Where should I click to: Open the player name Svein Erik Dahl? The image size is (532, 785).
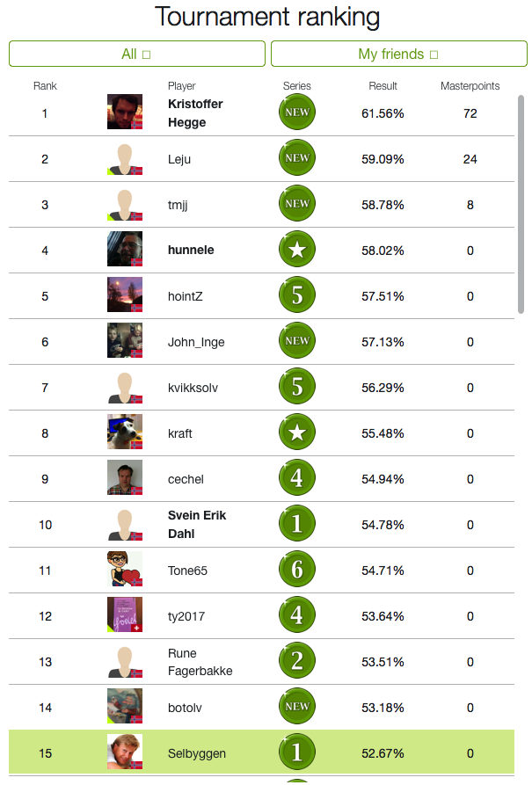point(197,525)
